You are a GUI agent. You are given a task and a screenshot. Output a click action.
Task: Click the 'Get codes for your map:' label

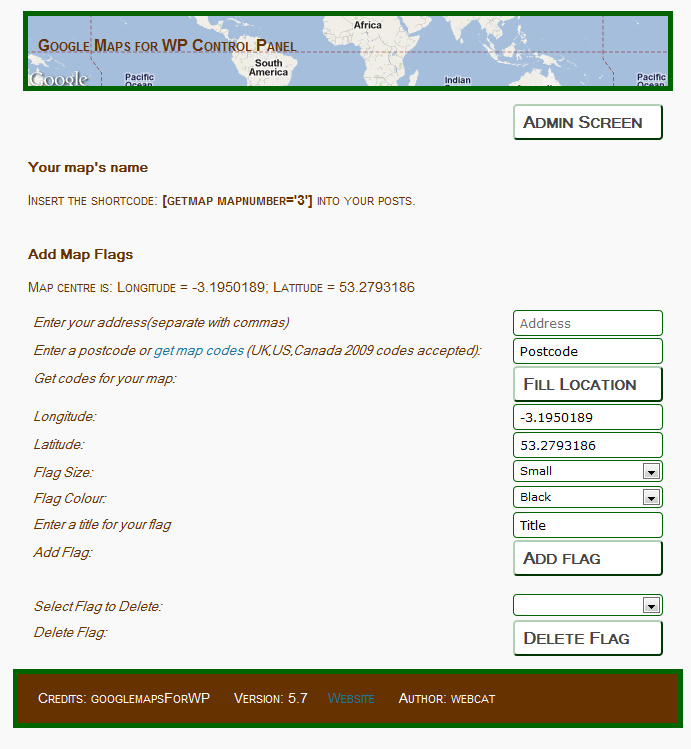coord(105,378)
